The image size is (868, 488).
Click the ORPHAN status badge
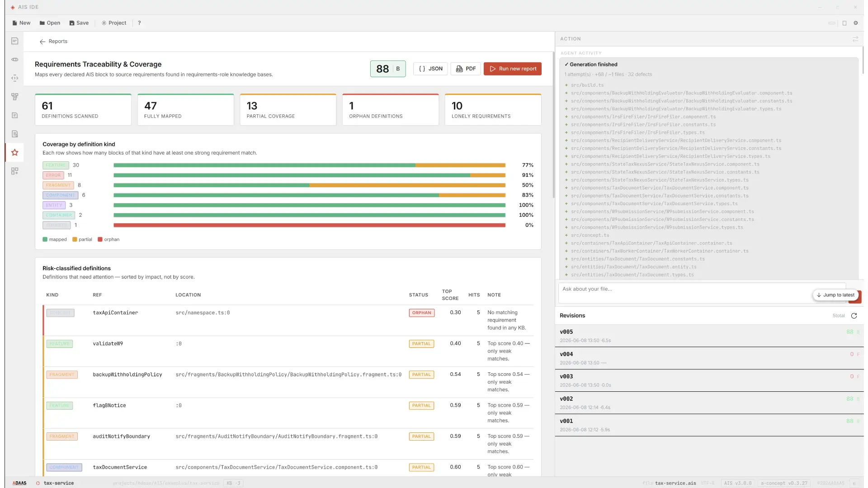(422, 313)
